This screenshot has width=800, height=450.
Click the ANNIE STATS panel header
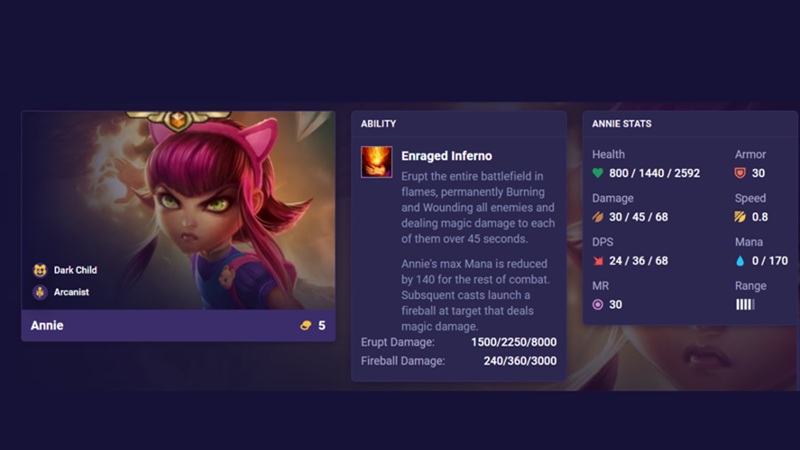pyautogui.click(x=621, y=123)
